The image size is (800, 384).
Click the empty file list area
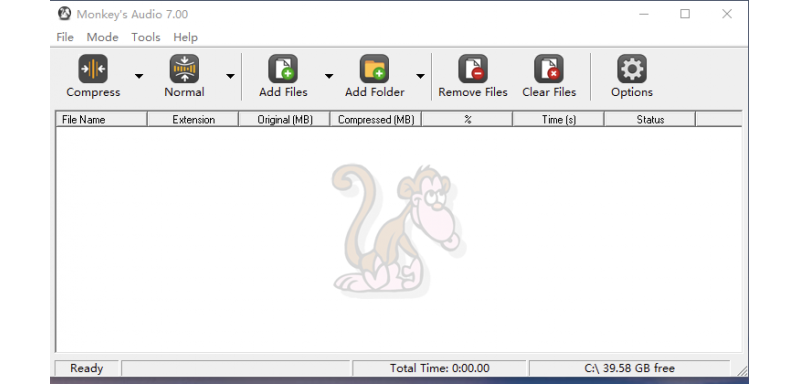(x=398, y=239)
